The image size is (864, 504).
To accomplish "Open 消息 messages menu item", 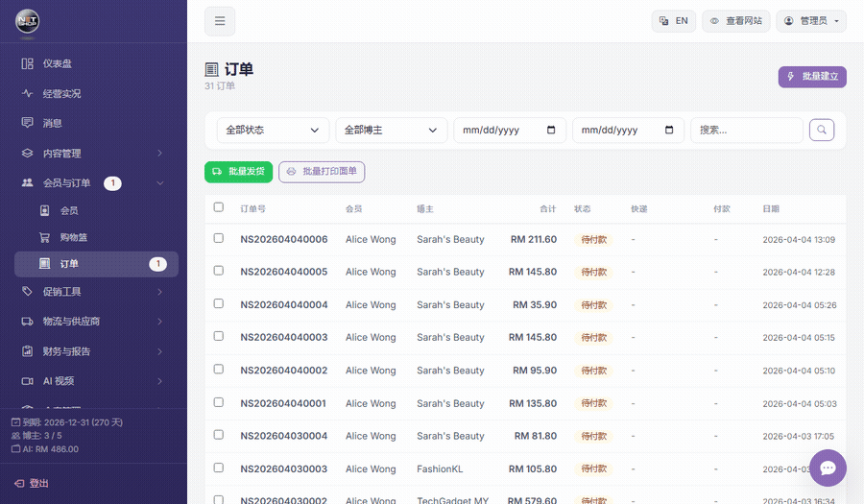I will tap(96, 123).
